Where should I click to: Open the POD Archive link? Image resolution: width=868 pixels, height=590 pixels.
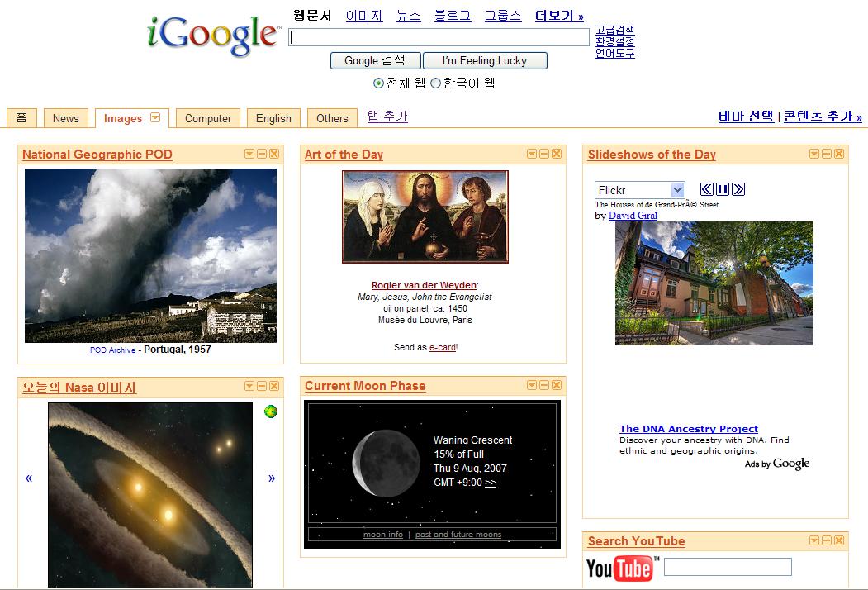pyautogui.click(x=112, y=350)
